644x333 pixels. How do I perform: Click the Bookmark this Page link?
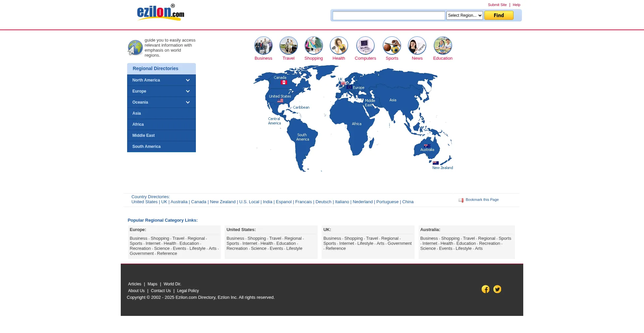[482, 200]
